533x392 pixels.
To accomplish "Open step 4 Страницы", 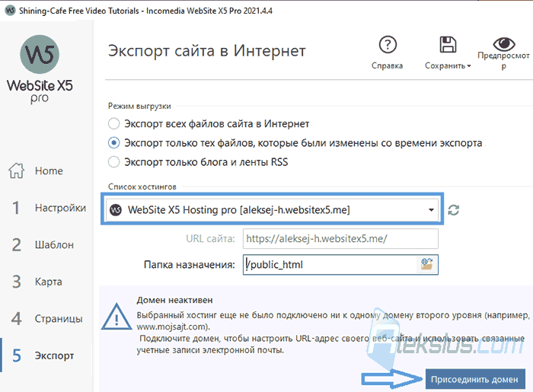I will coord(46,319).
